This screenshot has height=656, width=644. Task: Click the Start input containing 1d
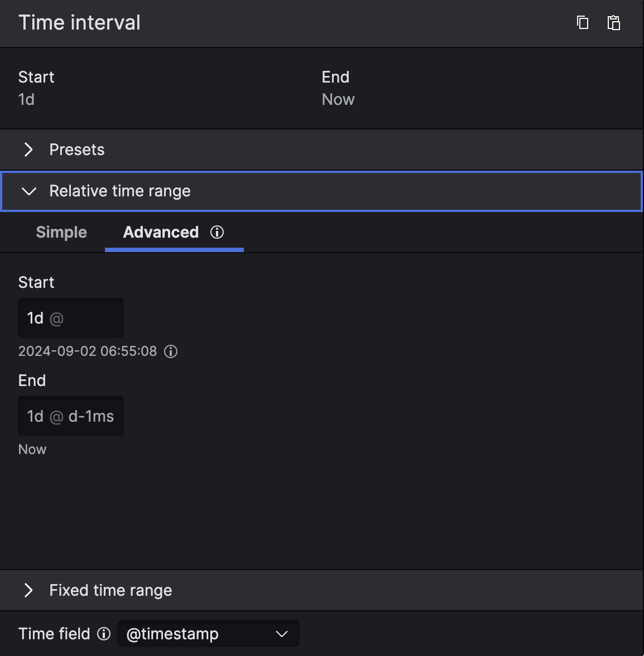tap(71, 318)
